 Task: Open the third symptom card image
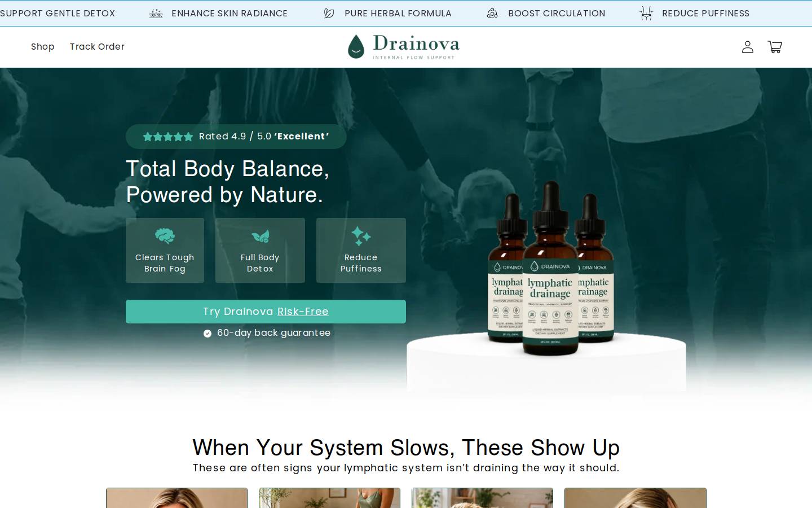pyautogui.click(x=482, y=498)
